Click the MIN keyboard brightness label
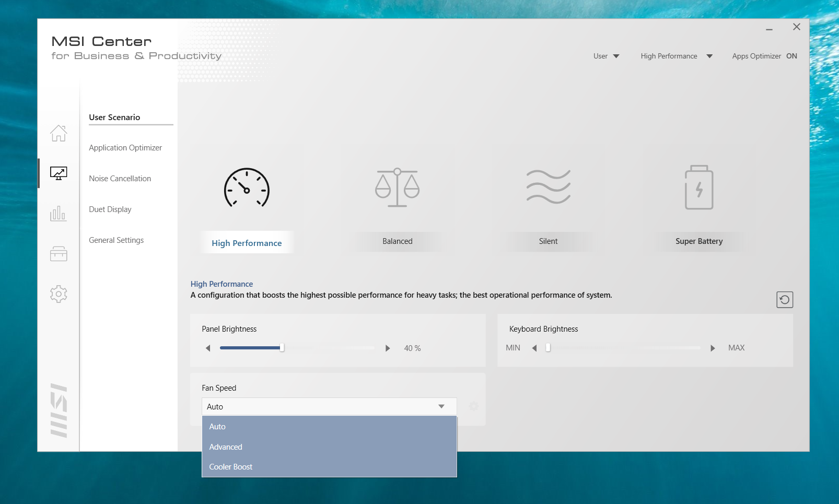The height and width of the screenshot is (504, 839). tap(513, 348)
